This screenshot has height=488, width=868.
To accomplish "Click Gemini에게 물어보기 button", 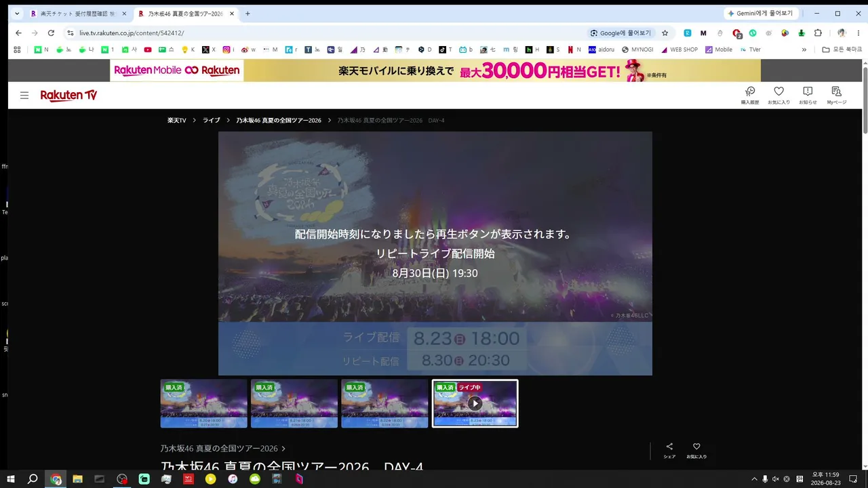I will 762,14.
